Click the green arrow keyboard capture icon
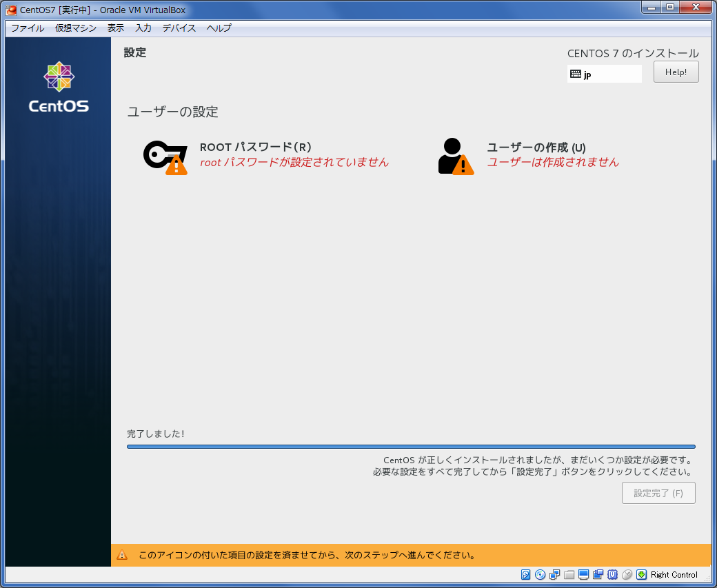 click(x=641, y=575)
